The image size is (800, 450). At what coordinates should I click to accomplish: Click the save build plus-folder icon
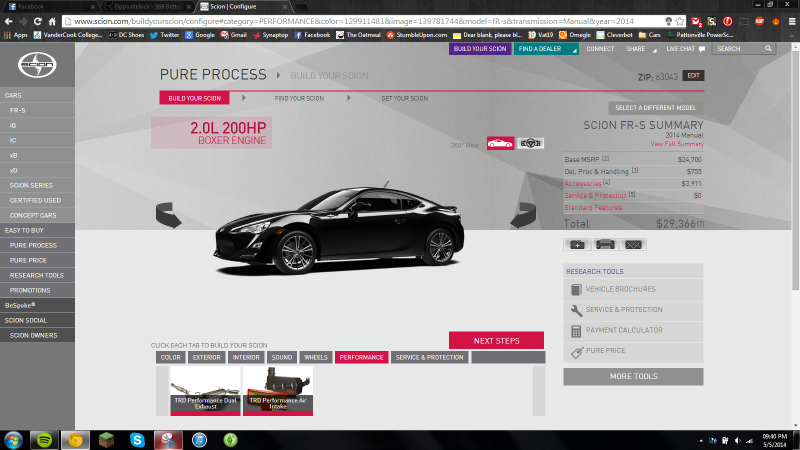577,245
